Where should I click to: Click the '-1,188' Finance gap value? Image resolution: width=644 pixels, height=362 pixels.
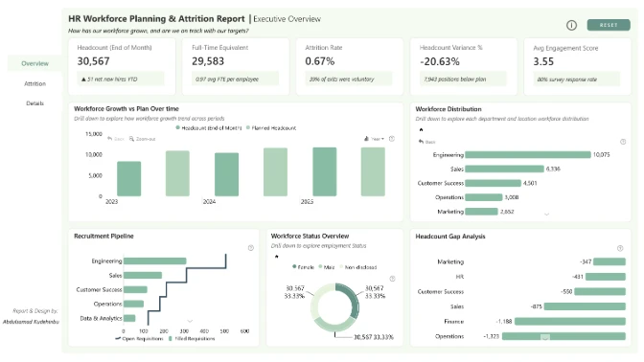504,322
